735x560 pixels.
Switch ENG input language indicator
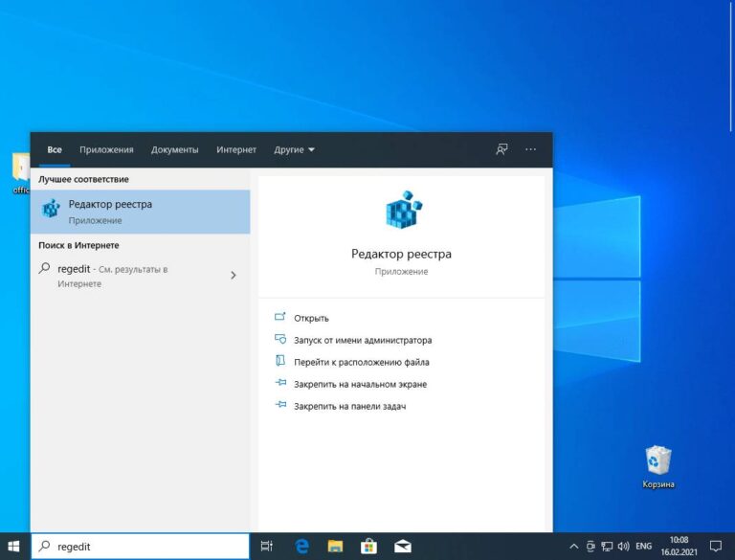point(643,547)
